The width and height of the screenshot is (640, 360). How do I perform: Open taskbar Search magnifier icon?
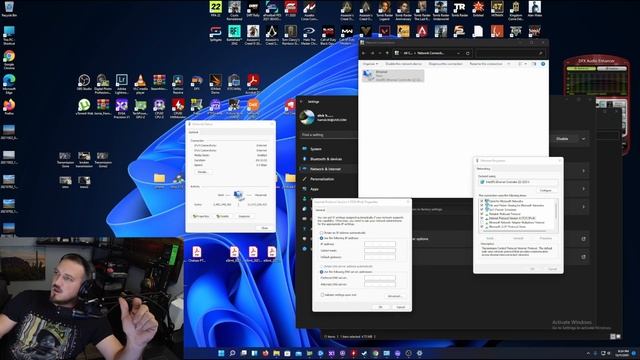(x=232, y=353)
